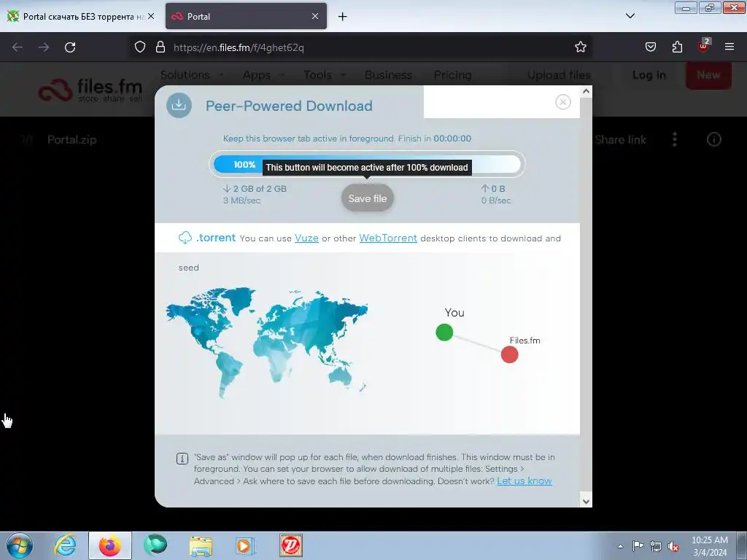The height and width of the screenshot is (560, 747).
Task: Open the Solutions menu
Action: click(x=191, y=75)
